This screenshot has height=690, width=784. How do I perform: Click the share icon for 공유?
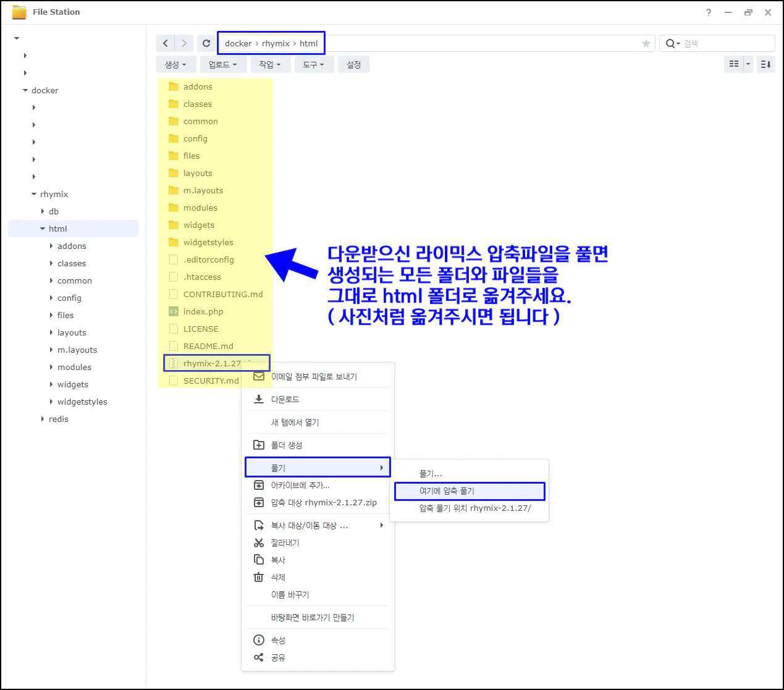(x=259, y=657)
